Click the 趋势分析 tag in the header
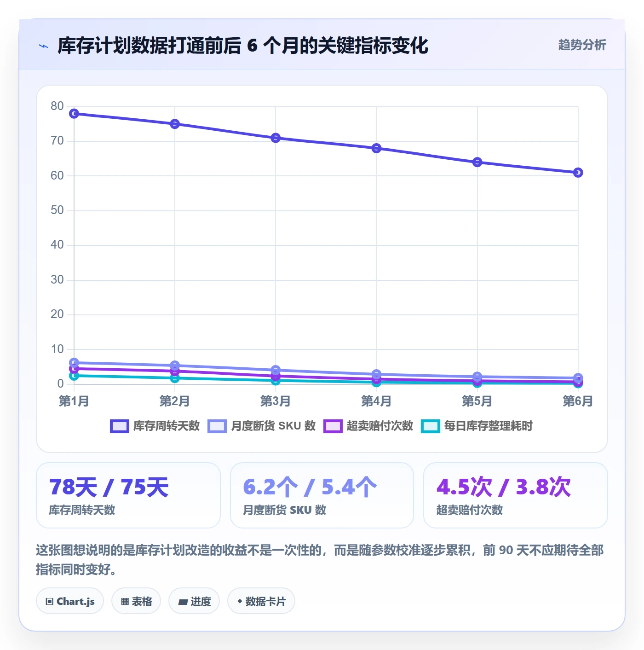644x650 pixels. point(582,45)
